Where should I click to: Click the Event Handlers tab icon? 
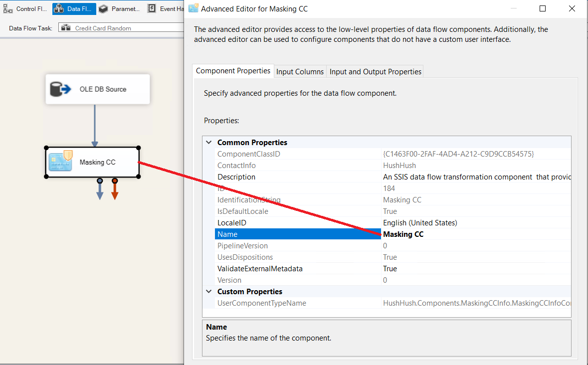tap(152, 8)
